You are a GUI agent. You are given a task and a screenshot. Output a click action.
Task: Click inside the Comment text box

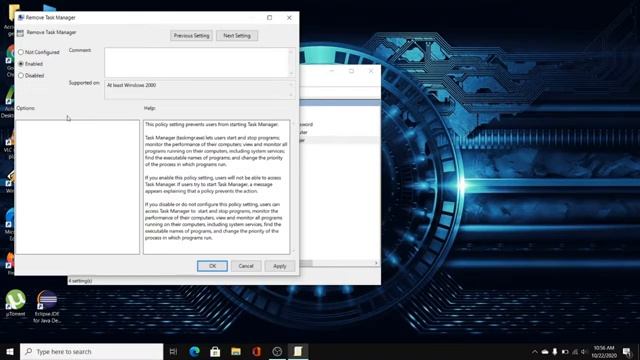pos(196,62)
